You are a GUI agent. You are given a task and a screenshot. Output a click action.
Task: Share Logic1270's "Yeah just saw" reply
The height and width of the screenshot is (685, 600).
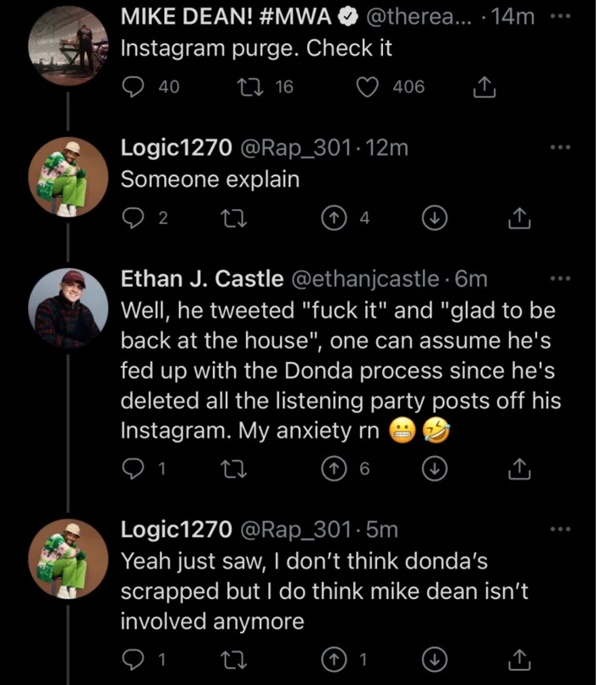(519, 658)
